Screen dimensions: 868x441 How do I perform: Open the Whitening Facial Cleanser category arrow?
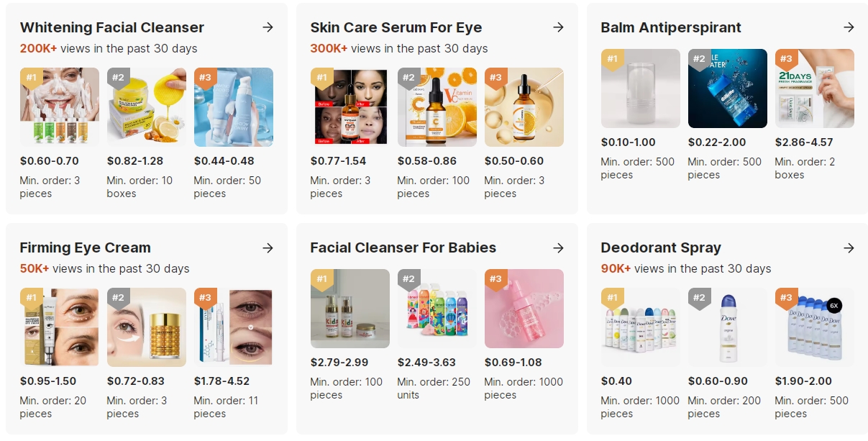tap(268, 27)
